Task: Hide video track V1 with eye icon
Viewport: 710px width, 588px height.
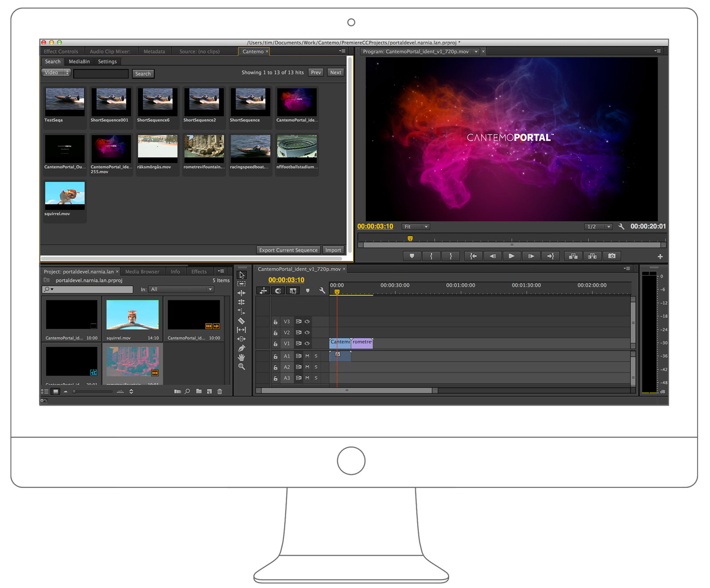Action: (x=307, y=343)
